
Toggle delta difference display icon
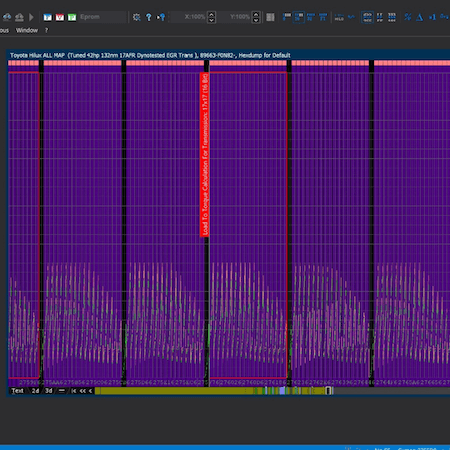420,17
